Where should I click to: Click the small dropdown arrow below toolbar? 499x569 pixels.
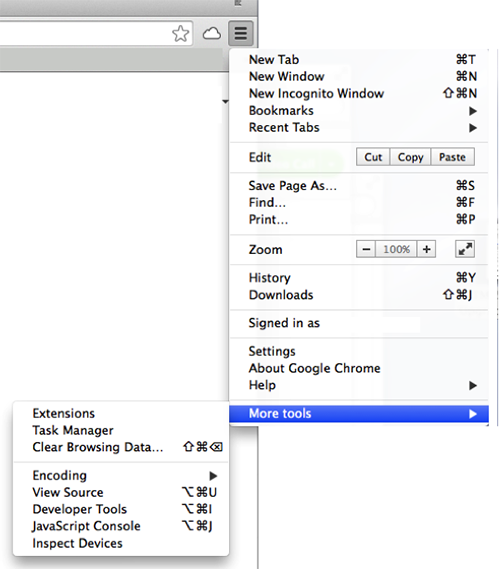[x=225, y=102]
